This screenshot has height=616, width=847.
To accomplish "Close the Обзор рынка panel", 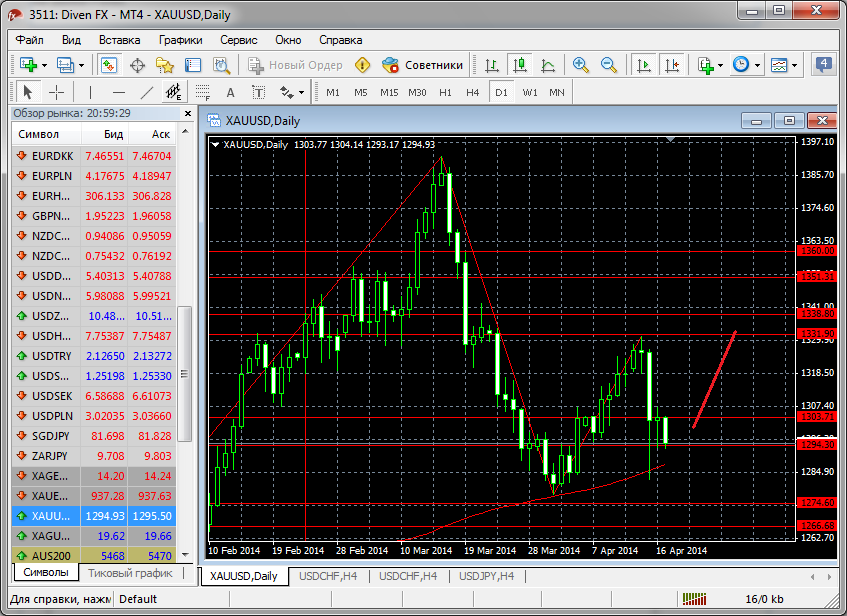I will 187,113.
